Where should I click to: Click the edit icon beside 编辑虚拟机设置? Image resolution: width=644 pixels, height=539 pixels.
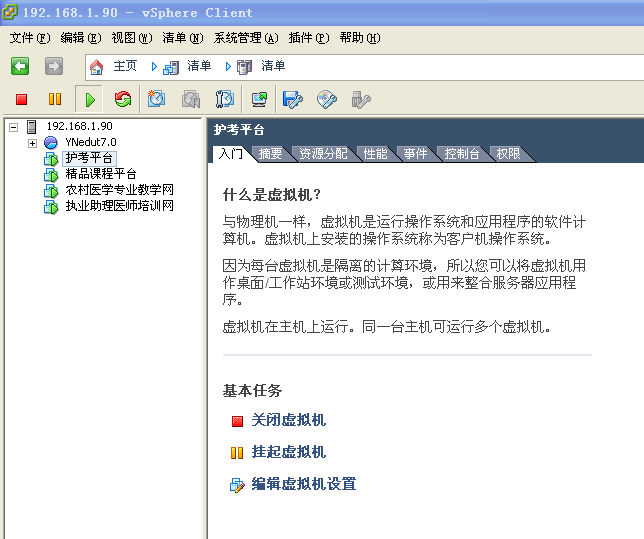237,485
